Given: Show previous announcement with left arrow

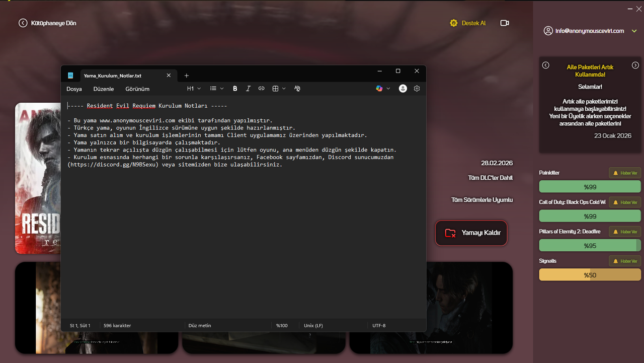Looking at the screenshot, I should pyautogui.click(x=545, y=65).
